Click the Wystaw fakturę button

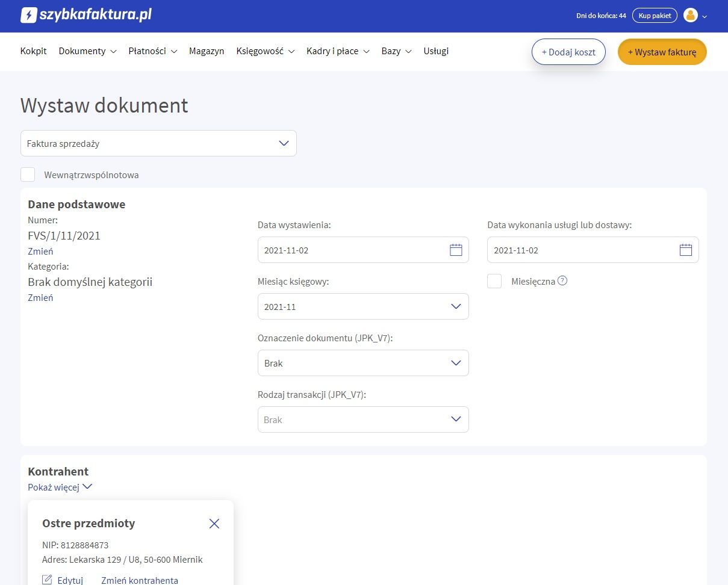pos(662,52)
